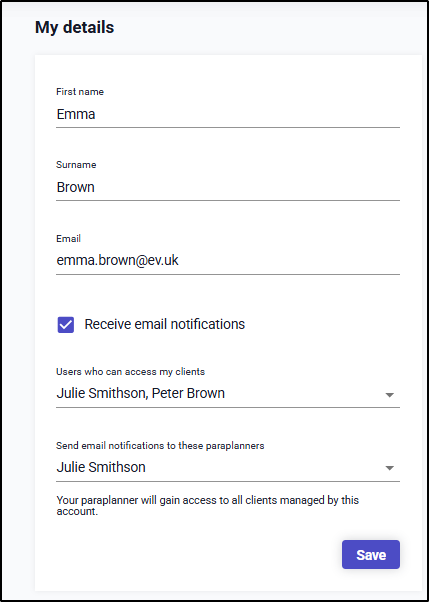Click the 'First name' field label
This screenshot has height=602, width=429.
pyautogui.click(x=80, y=92)
